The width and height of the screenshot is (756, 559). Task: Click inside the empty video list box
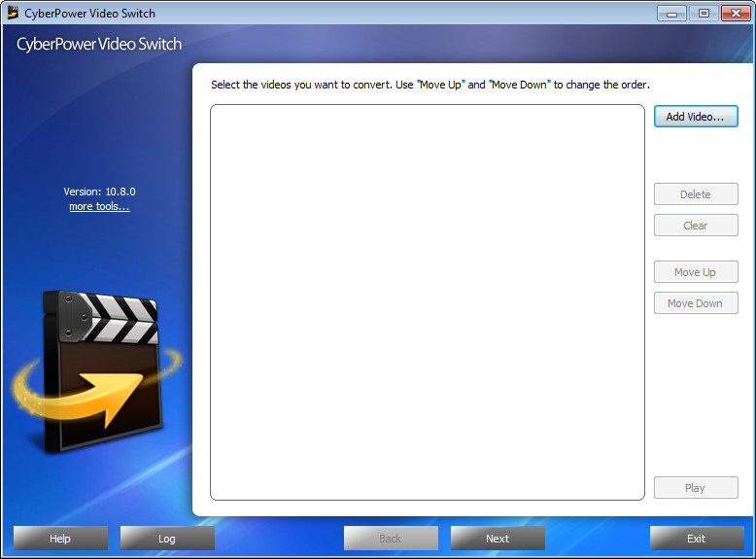[428, 302]
